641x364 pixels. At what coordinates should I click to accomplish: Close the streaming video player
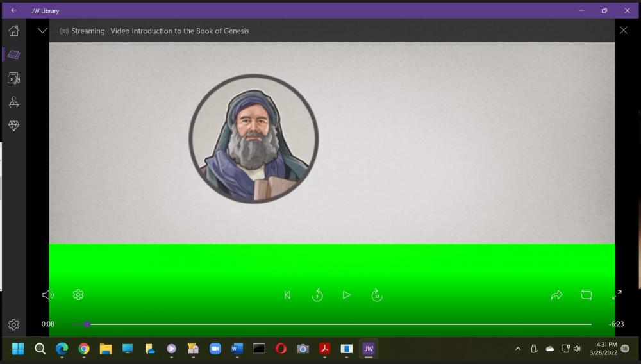tap(624, 30)
